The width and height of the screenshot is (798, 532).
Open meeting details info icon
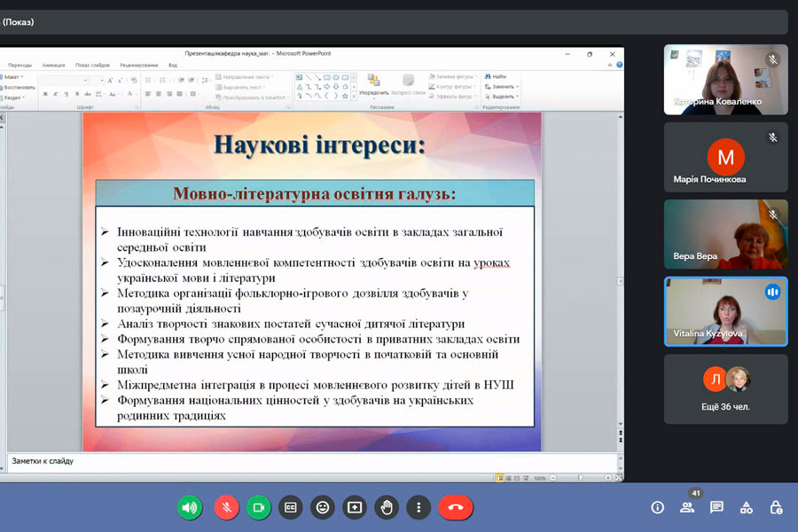click(657, 508)
